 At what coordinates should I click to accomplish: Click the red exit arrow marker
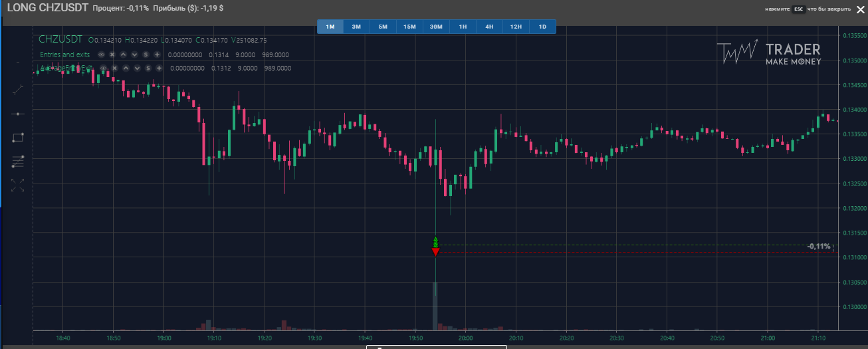[x=435, y=252]
